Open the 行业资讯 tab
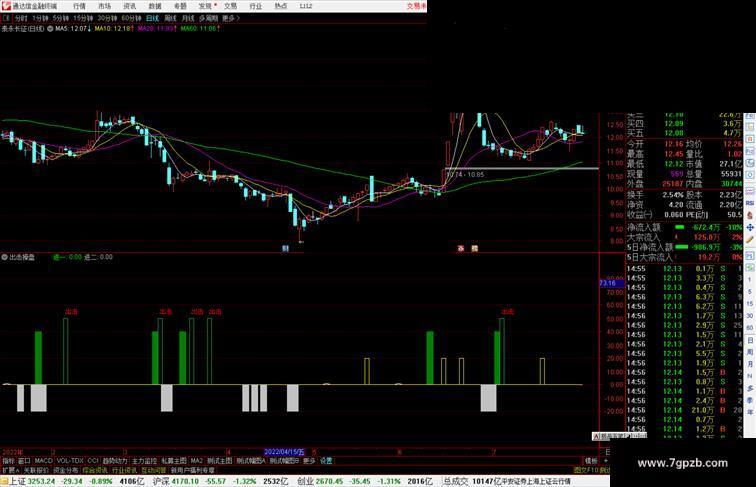 click(x=124, y=470)
